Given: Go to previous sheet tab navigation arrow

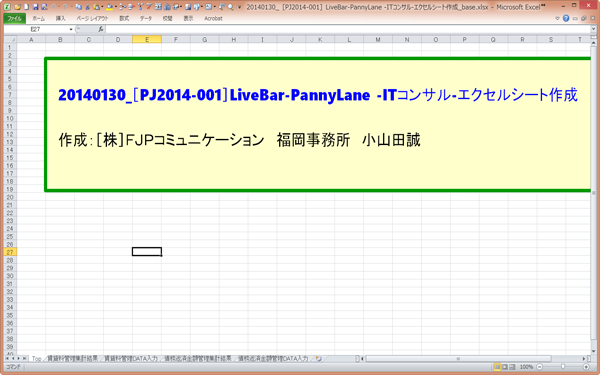Looking at the screenshot, I should pyautogui.click(x=13, y=359).
